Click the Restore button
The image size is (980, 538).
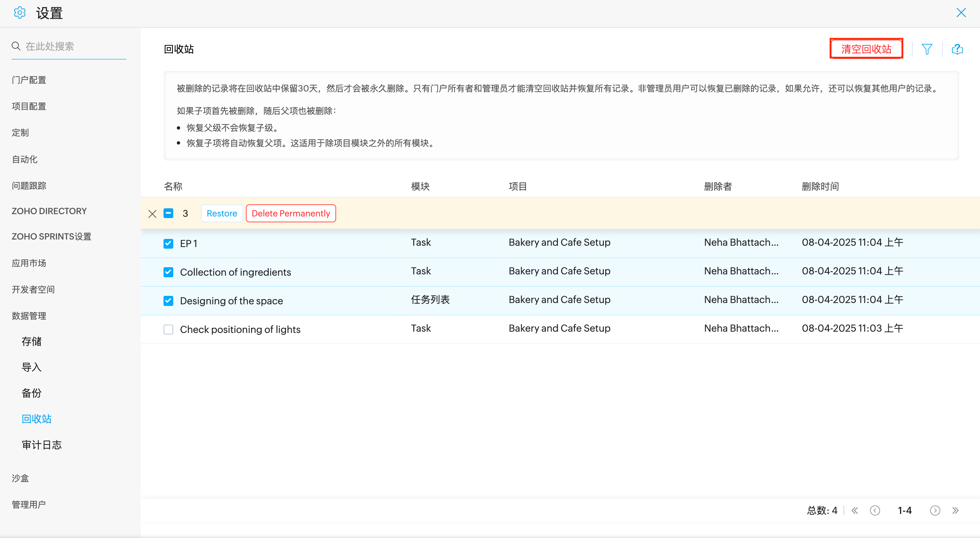[221, 213]
